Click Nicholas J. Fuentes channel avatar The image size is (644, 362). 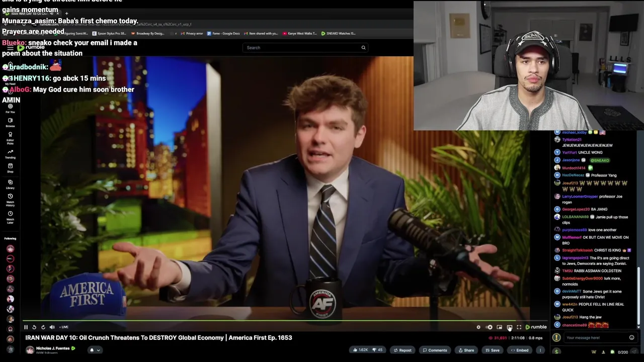pyautogui.click(x=30, y=350)
